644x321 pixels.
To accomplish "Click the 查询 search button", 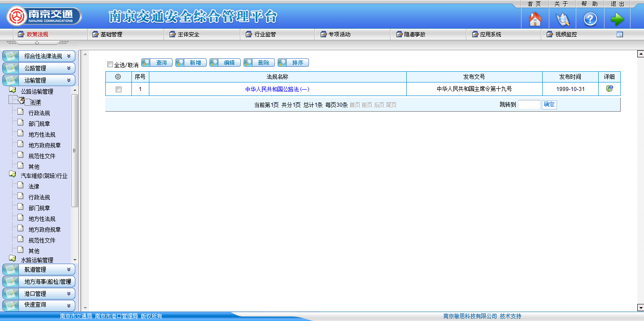I will [157, 63].
